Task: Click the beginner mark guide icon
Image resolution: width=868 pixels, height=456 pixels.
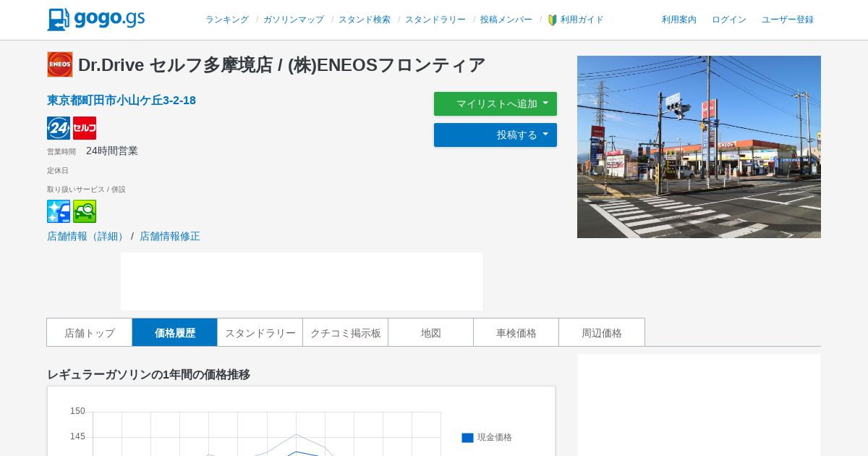Action: click(553, 20)
